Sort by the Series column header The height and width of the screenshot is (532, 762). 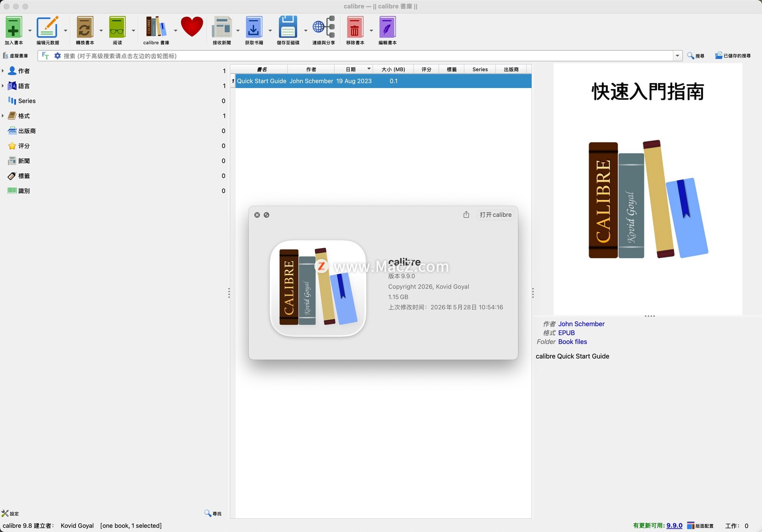pos(480,69)
